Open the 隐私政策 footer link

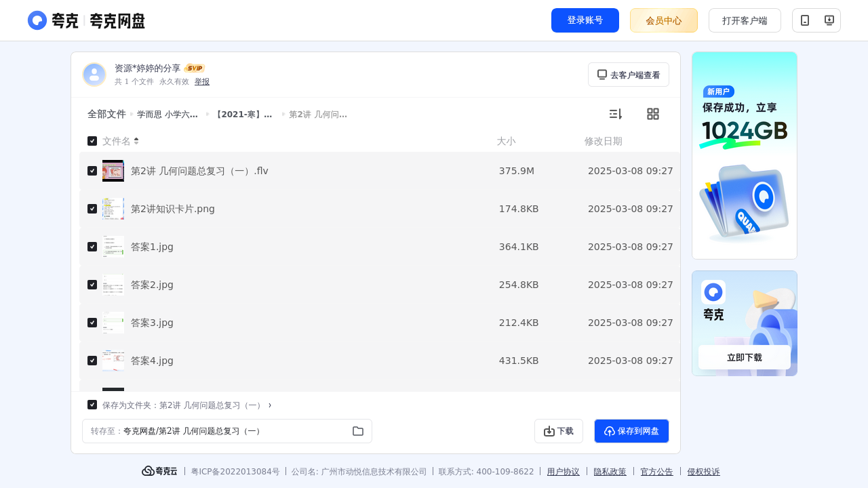click(x=610, y=471)
